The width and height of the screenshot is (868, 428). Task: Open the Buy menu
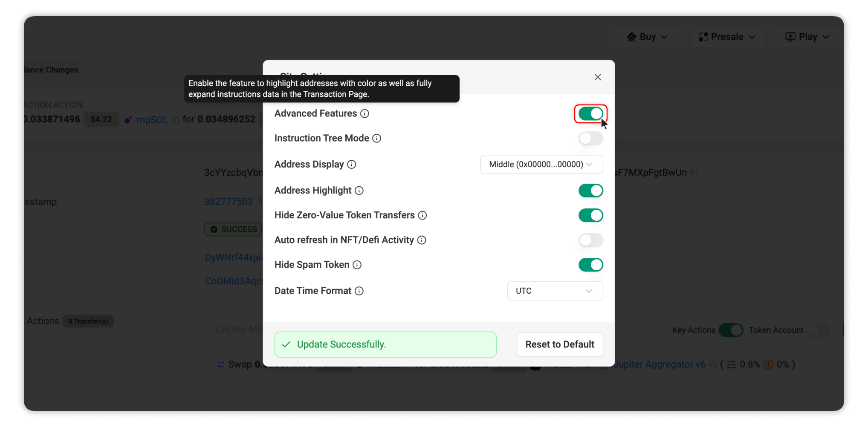[x=647, y=37]
